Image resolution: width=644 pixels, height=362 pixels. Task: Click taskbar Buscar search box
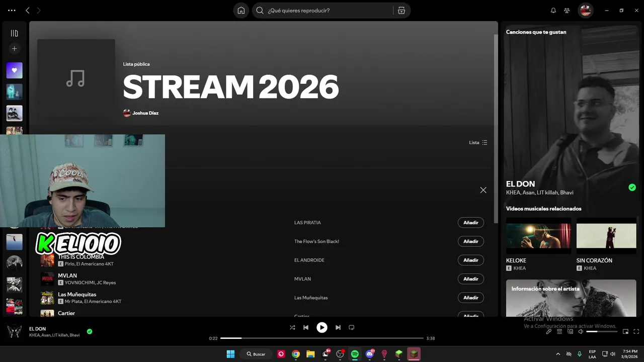tap(256, 354)
